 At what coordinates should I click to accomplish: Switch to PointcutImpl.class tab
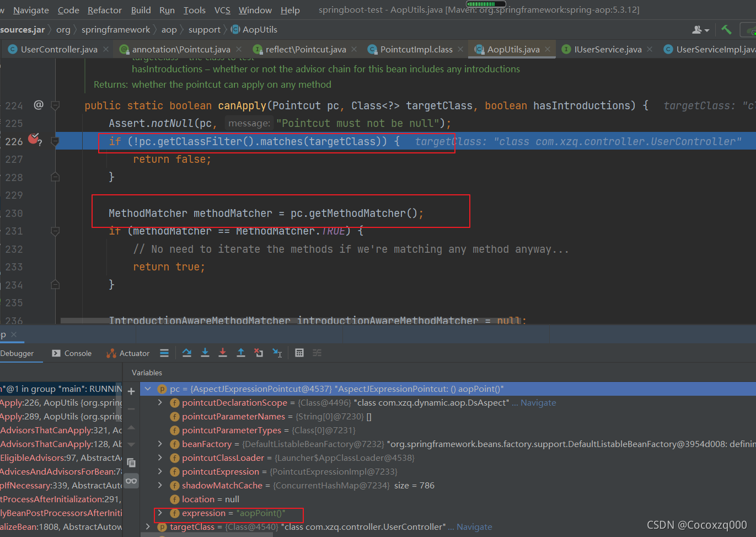(416, 49)
